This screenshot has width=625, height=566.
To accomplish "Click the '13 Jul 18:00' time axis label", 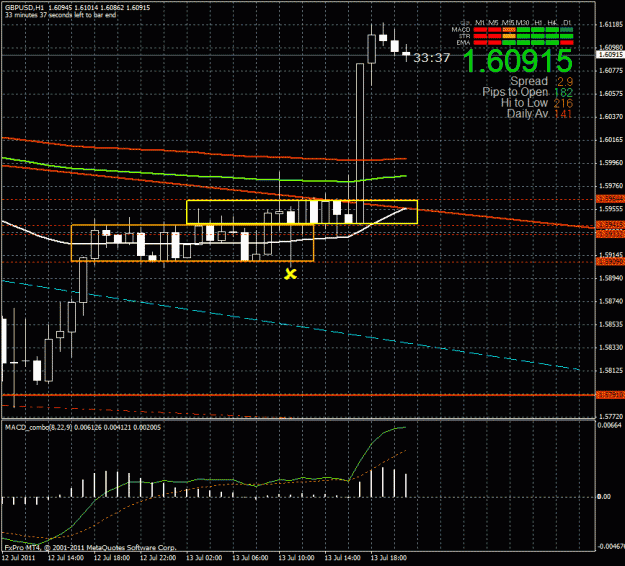I will [389, 558].
